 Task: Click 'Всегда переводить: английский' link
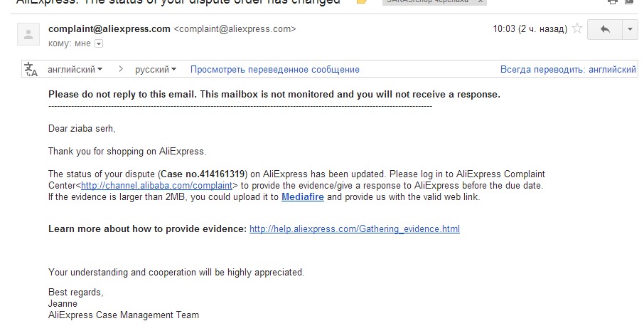tap(568, 70)
